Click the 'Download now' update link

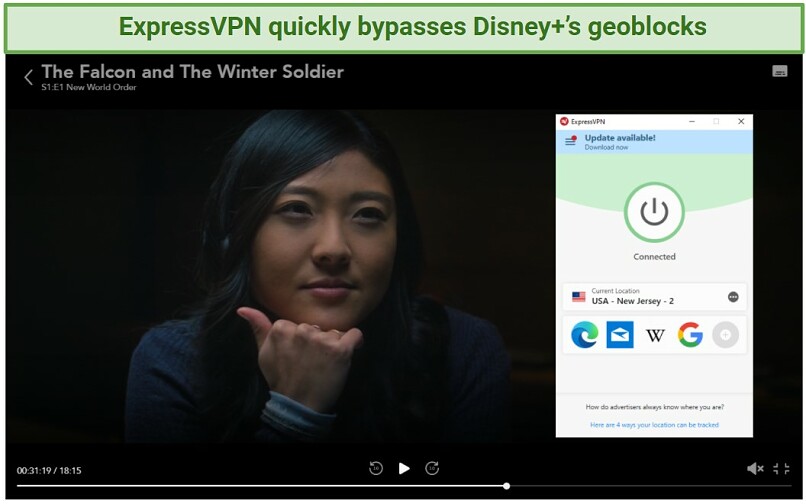pyautogui.click(x=606, y=148)
